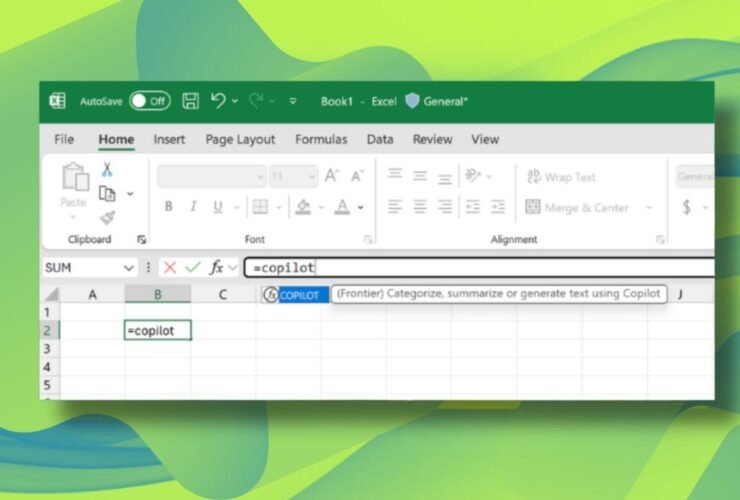740x500 pixels.
Task: Open the Copy options dropdown arrow
Action: 130,194
